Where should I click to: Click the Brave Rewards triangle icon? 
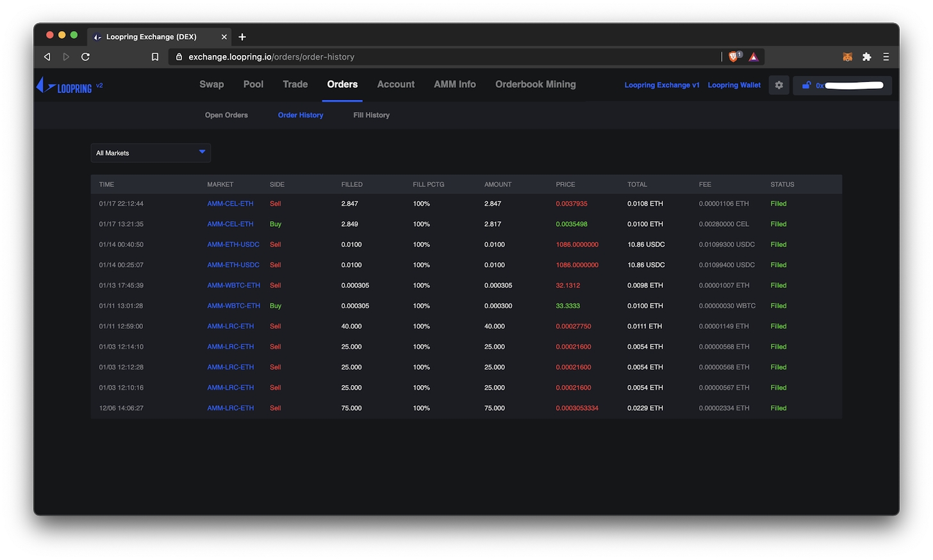[754, 57]
